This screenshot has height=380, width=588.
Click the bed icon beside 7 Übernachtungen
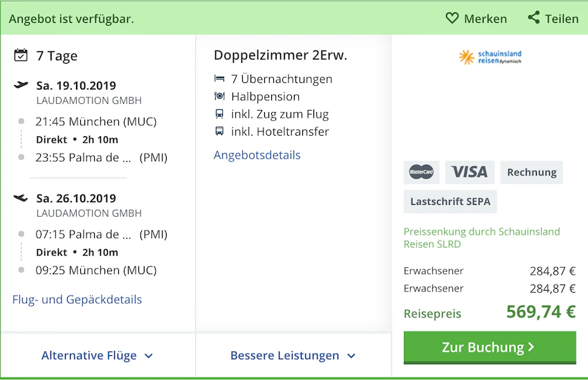coord(219,79)
